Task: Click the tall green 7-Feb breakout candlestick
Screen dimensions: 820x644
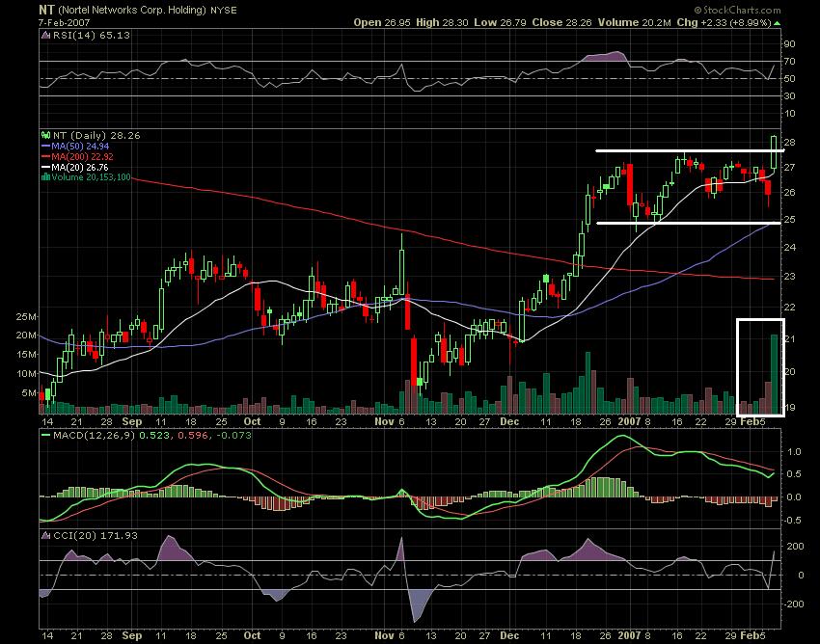Action: click(774, 152)
